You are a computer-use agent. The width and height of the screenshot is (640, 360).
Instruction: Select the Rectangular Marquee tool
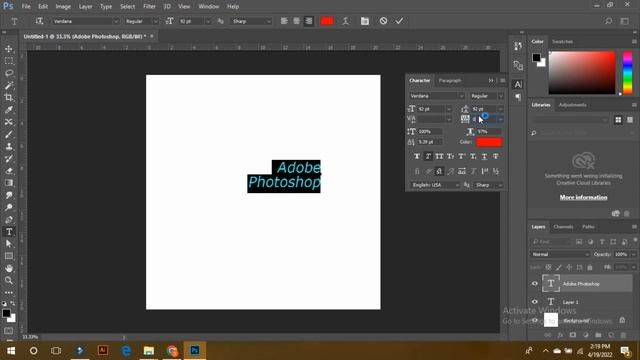pos(9,61)
